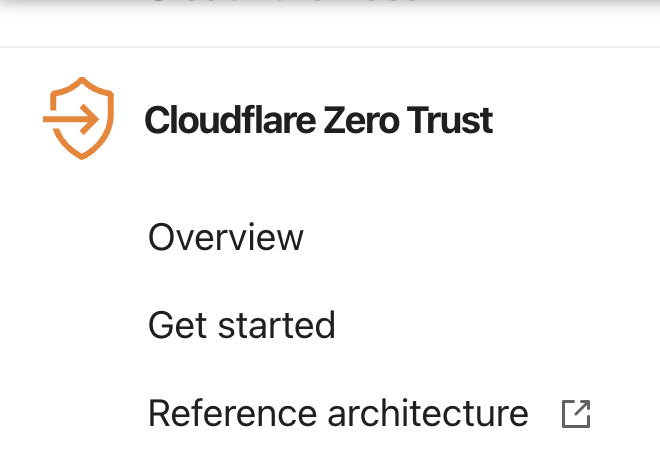Select Overview under Cloudflare Zero Trust
This screenshot has height=472, width=660.
[x=226, y=237]
